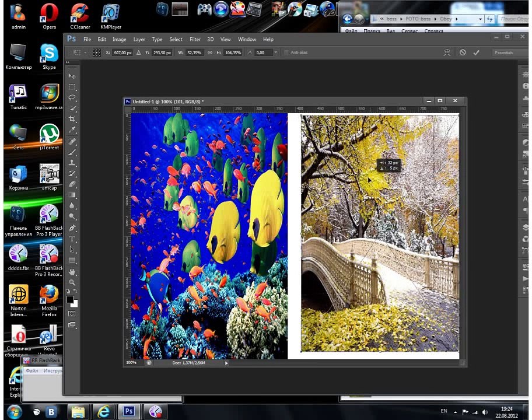Viewport: 532px width, 420px height.
Task: Toggle the Anti-alias checkbox
Action: tap(286, 52)
